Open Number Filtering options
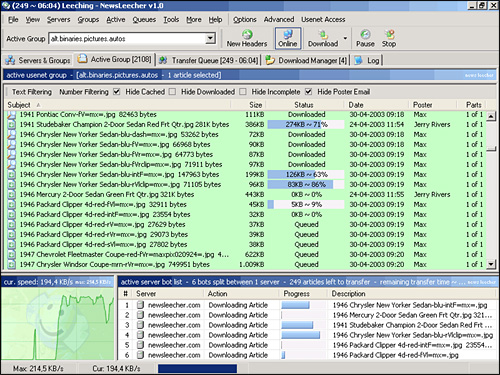This screenshot has width=500, height=375. coord(84,92)
